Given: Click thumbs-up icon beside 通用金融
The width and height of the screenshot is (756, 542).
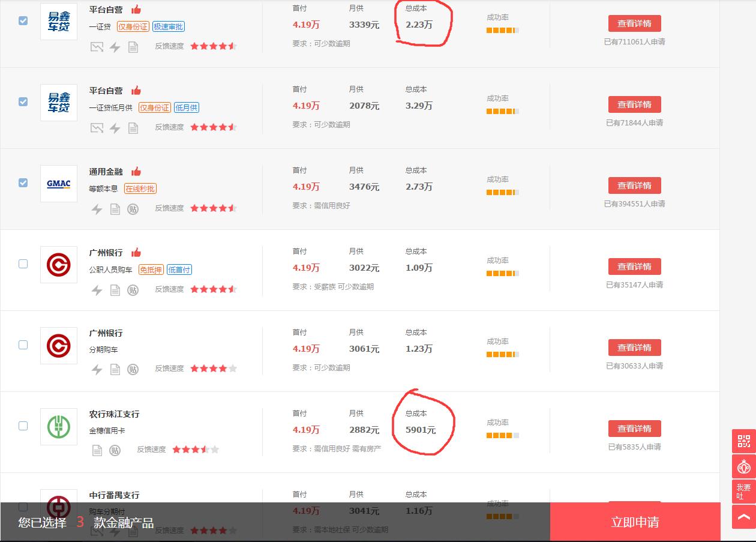Looking at the screenshot, I should [136, 171].
